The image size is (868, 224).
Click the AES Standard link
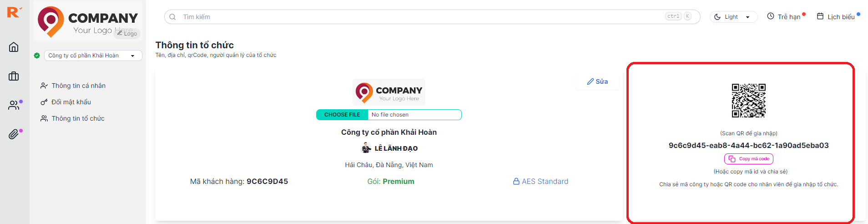(x=540, y=181)
